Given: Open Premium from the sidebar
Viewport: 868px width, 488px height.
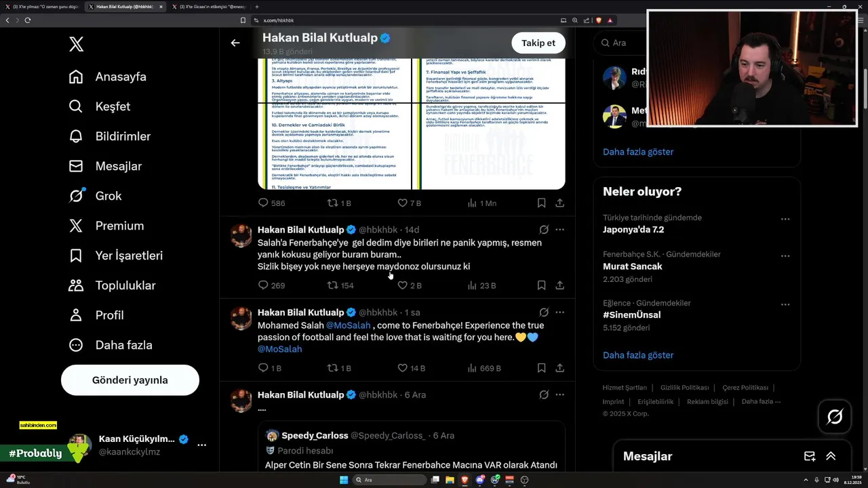Looking at the screenshot, I should tap(106, 226).
